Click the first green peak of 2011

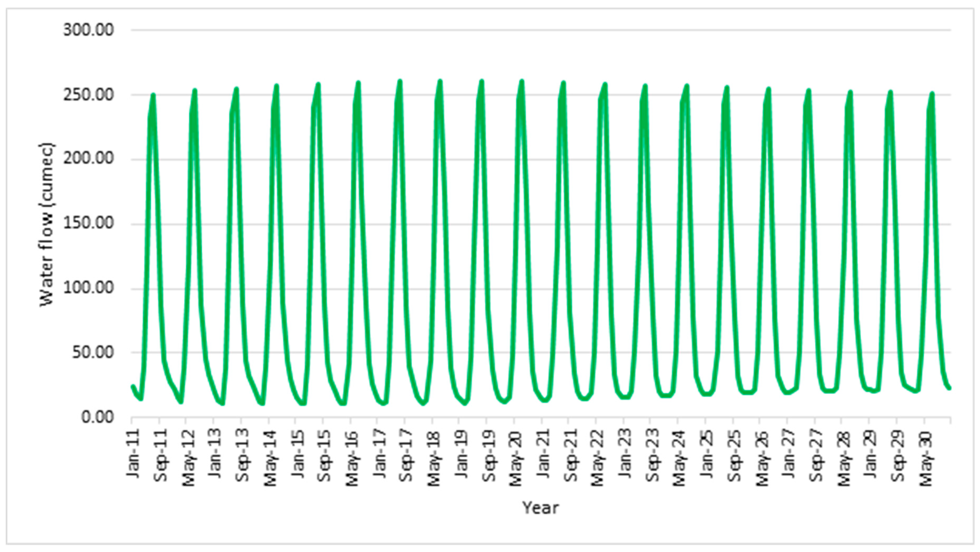tap(153, 95)
